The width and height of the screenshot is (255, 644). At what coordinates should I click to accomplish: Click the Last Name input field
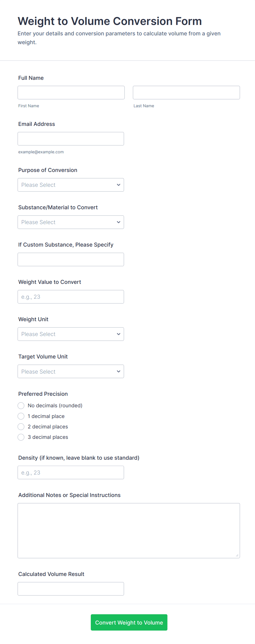186,92
